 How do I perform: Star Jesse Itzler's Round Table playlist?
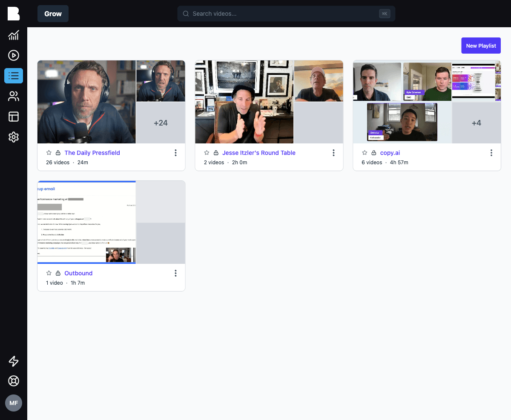(207, 153)
